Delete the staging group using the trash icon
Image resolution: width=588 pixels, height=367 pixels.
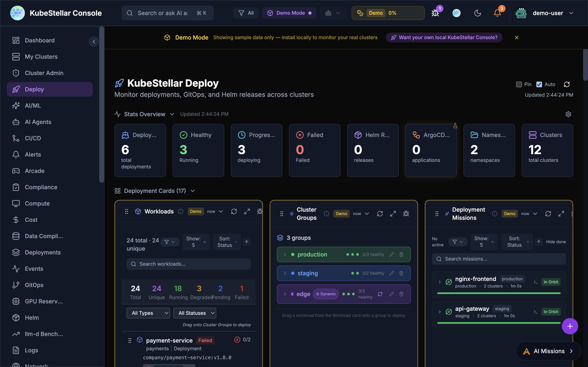[401, 273]
